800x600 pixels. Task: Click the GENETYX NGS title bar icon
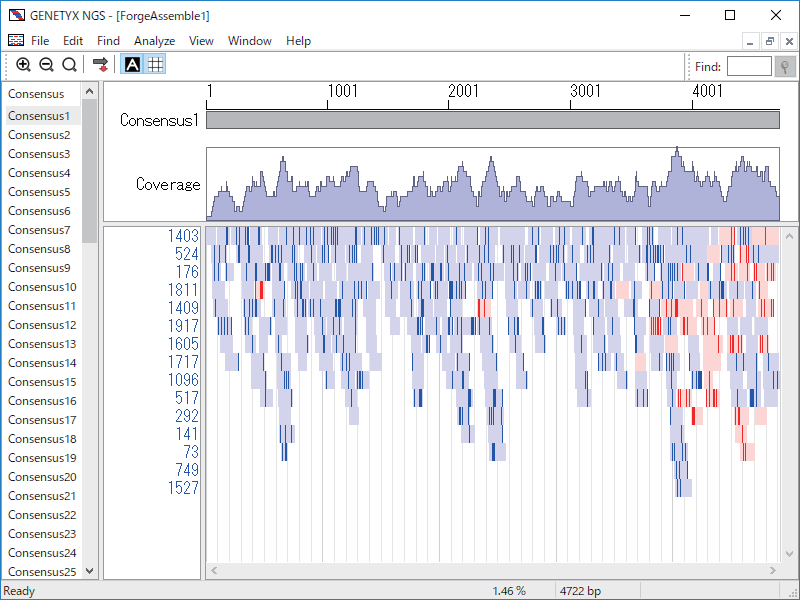(x=16, y=15)
